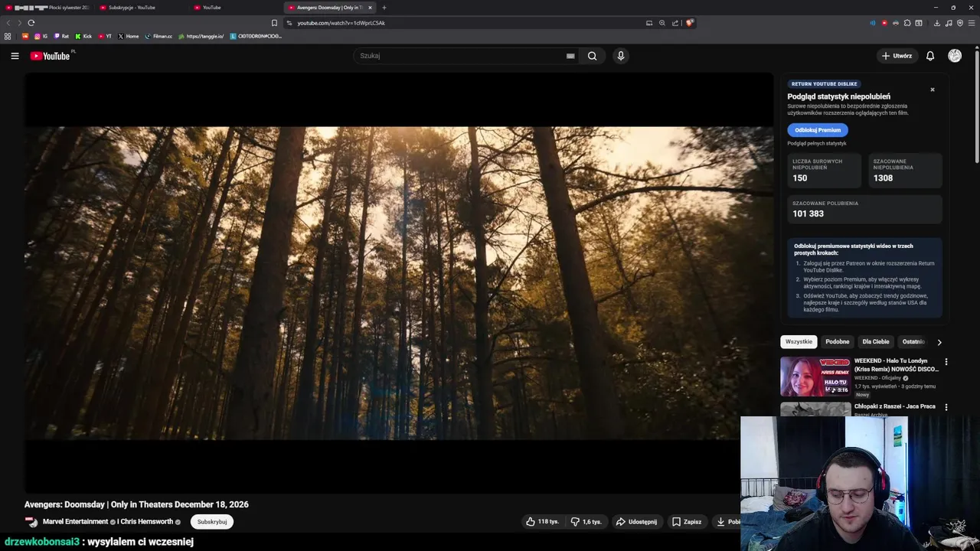Select the Ostatnio filter chip
The image size is (980, 551).
[x=913, y=342]
